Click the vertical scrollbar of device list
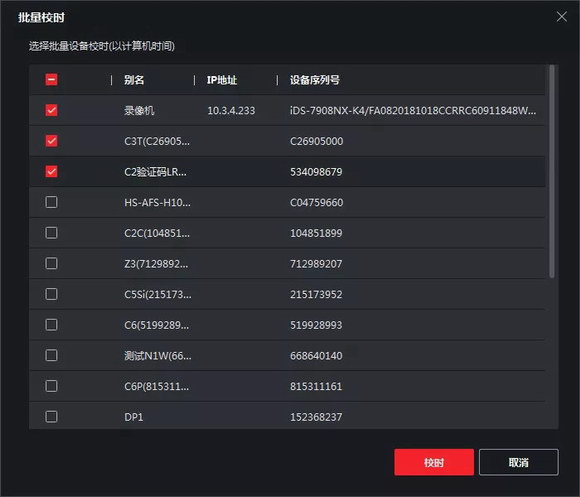Viewport: 580px width, 497px height. tap(552, 171)
